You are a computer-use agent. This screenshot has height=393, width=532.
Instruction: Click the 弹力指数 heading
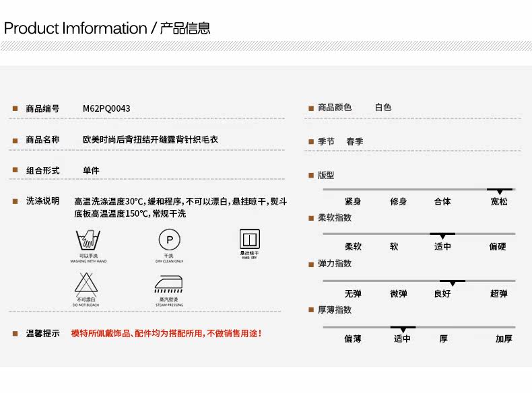pyautogui.click(x=335, y=264)
